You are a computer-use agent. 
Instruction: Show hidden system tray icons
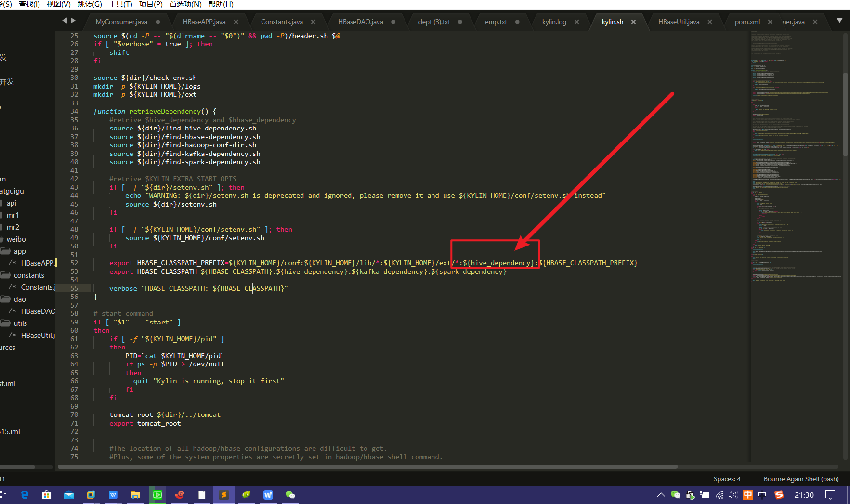661,495
